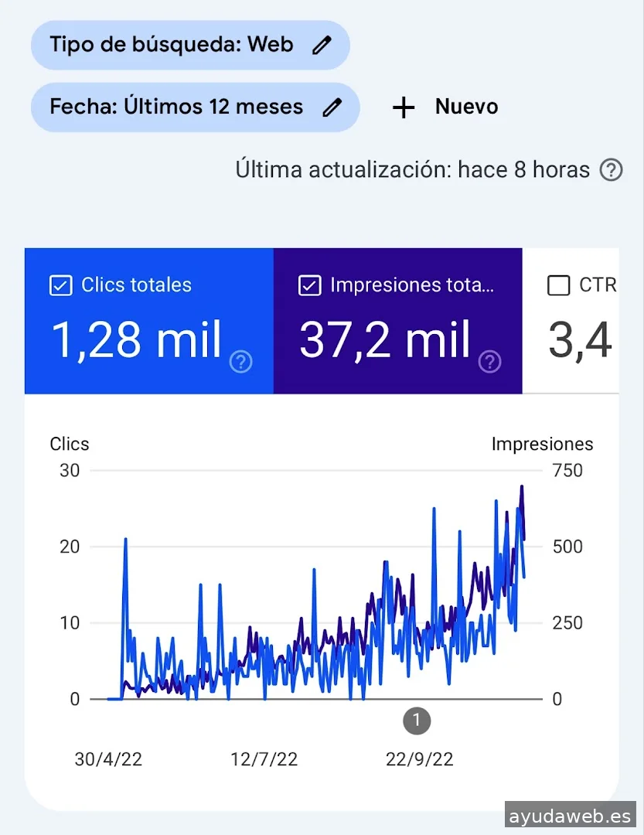Uncheck the Impresiones totales checkbox
This screenshot has width=644, height=835.
[x=309, y=285]
